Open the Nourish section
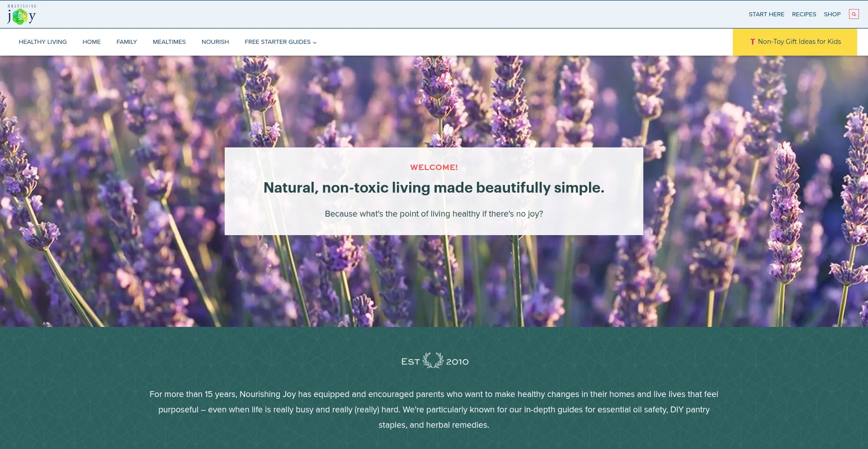 click(x=215, y=42)
